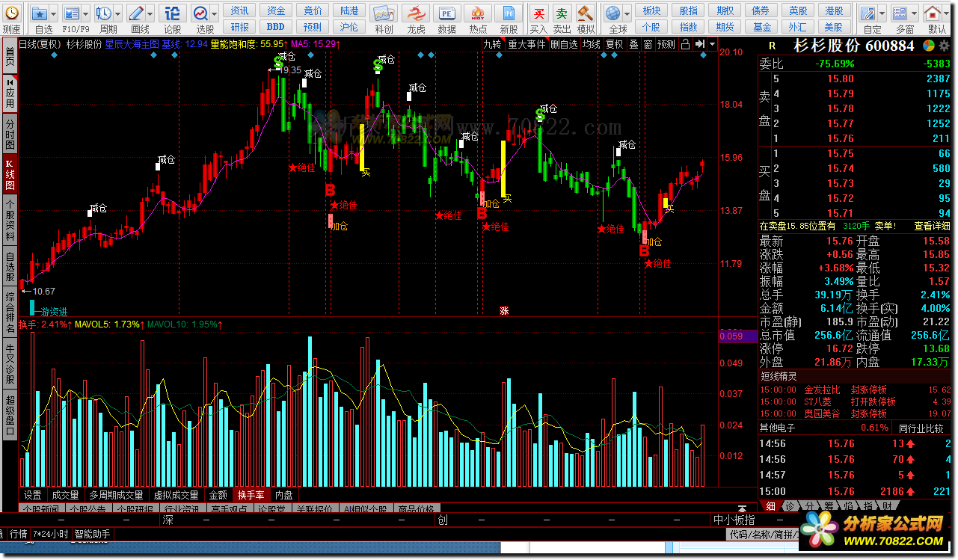Screen dimensions: 958x560
Task: Click the 0.059 purple axis marker
Action: pyautogui.click(x=737, y=336)
